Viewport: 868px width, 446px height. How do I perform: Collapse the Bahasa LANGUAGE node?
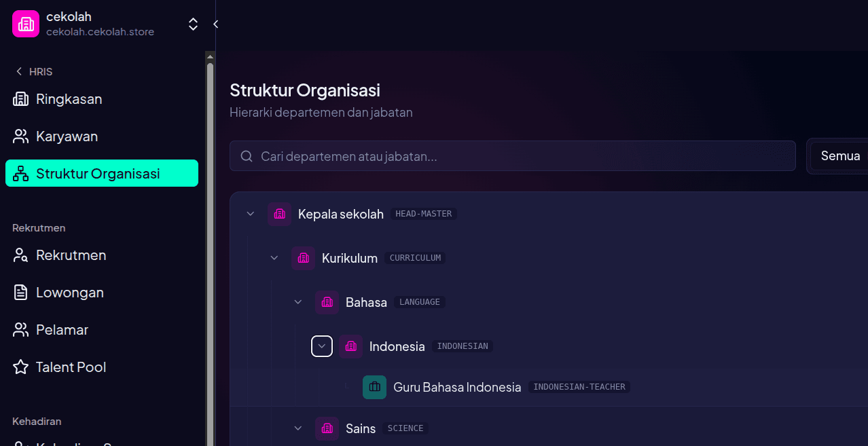[x=297, y=301]
